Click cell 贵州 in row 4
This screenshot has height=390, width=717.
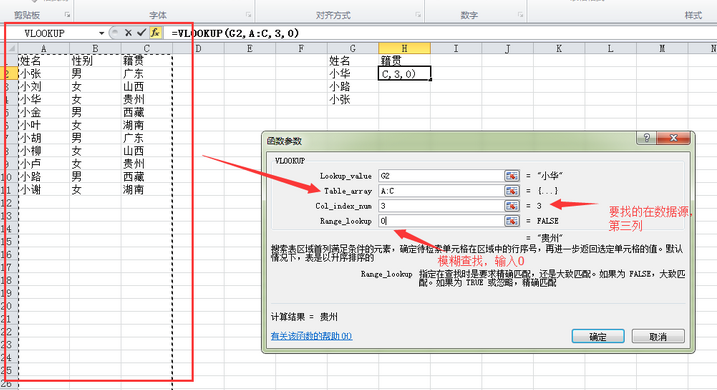(x=147, y=99)
